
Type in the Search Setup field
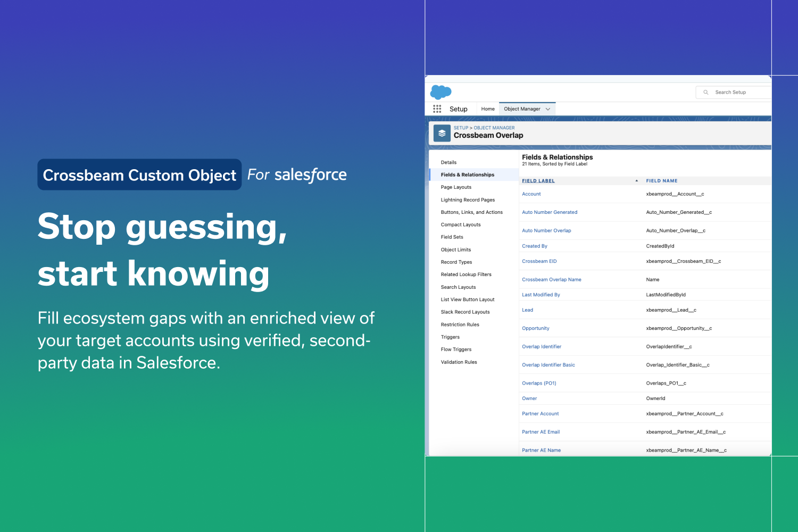click(739, 93)
